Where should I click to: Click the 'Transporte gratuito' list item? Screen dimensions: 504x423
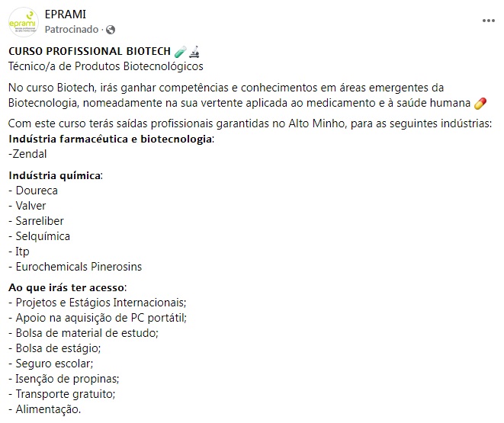(x=63, y=394)
